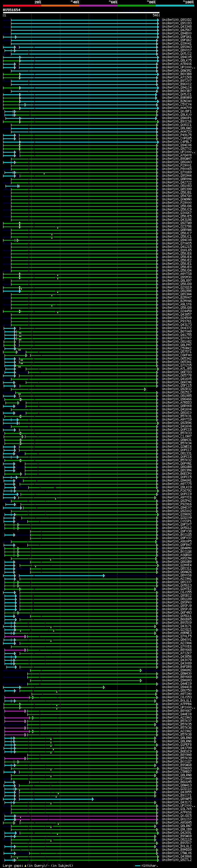The height and width of the screenshot is (868, 197).
Task: Click label UniRef100_Q8LK75
Action: coord(177,60)
